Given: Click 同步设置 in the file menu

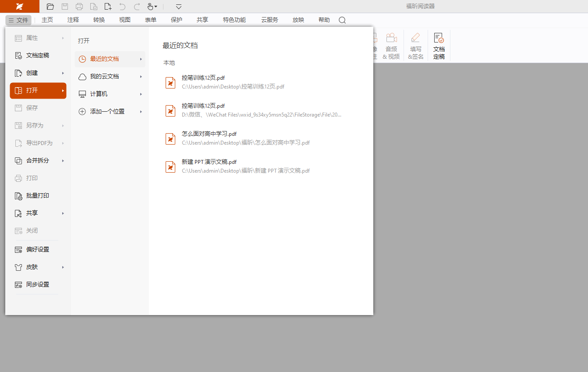Looking at the screenshot, I should (x=37, y=284).
